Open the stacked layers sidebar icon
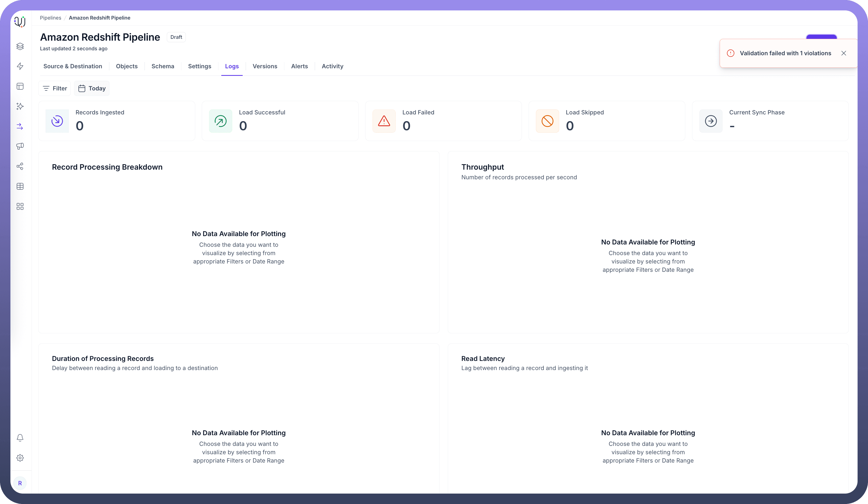Image resolution: width=868 pixels, height=504 pixels. pos(20,46)
